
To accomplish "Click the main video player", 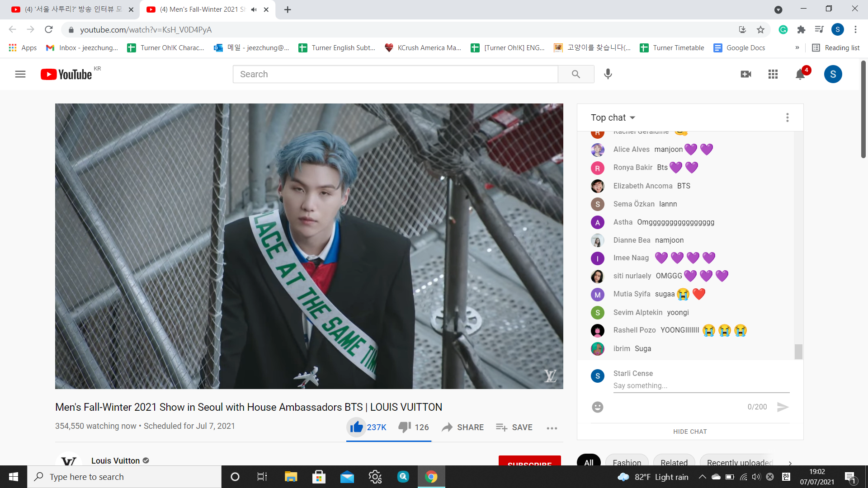I will pyautogui.click(x=309, y=246).
